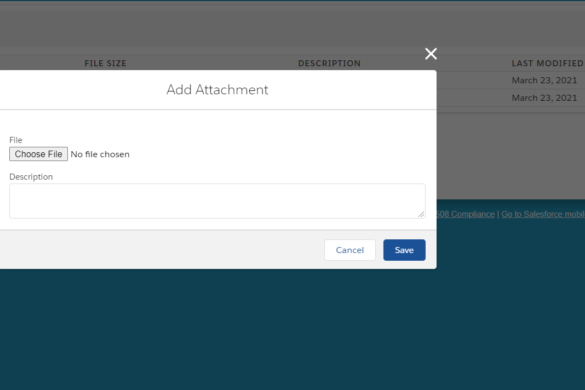Open the 508 Compliance link
The width and height of the screenshot is (585, 390).
[466, 214]
